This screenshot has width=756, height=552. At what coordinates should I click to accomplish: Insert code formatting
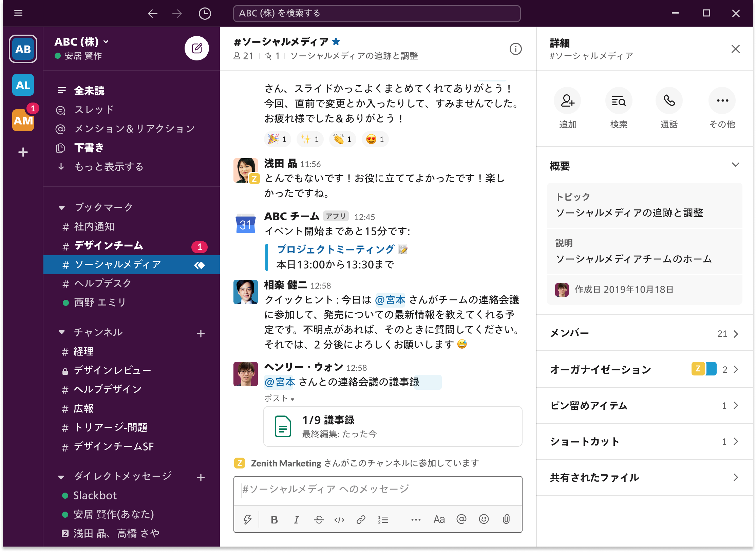(x=339, y=519)
